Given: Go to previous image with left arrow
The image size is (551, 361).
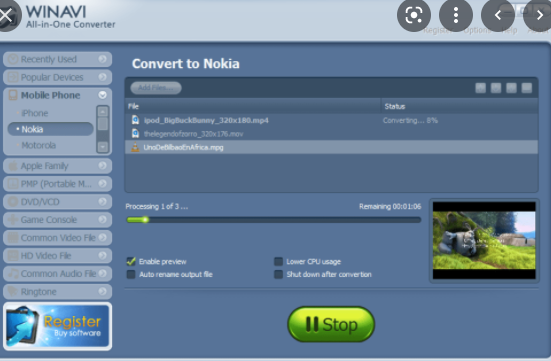Looking at the screenshot, I should 498,15.
